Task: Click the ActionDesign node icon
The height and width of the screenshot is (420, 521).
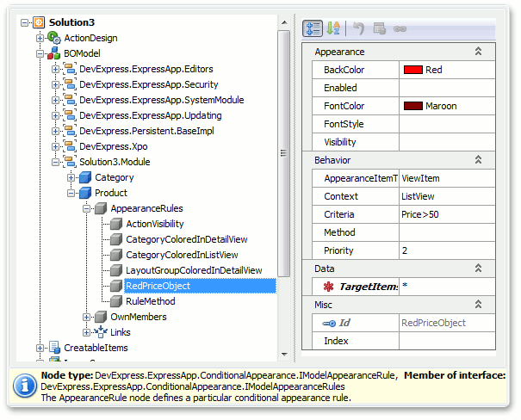Action: [x=54, y=38]
